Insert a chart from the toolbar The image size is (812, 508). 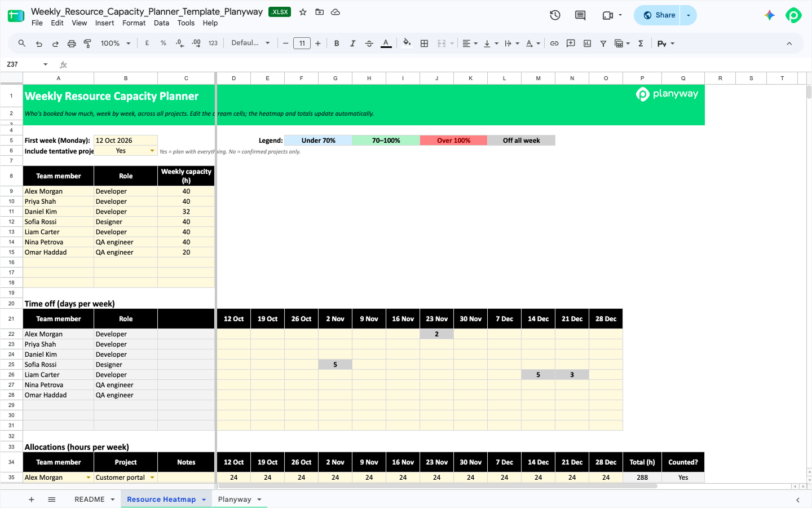587,43
